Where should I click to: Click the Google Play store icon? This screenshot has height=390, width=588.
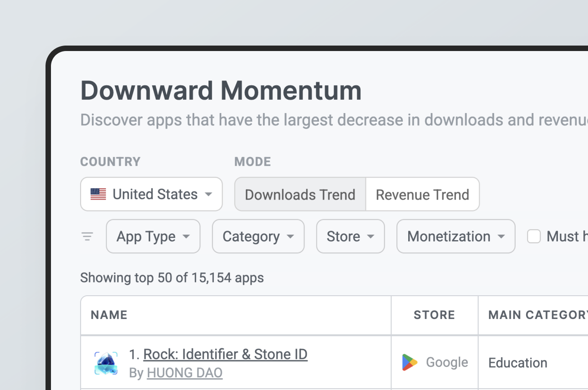point(410,363)
